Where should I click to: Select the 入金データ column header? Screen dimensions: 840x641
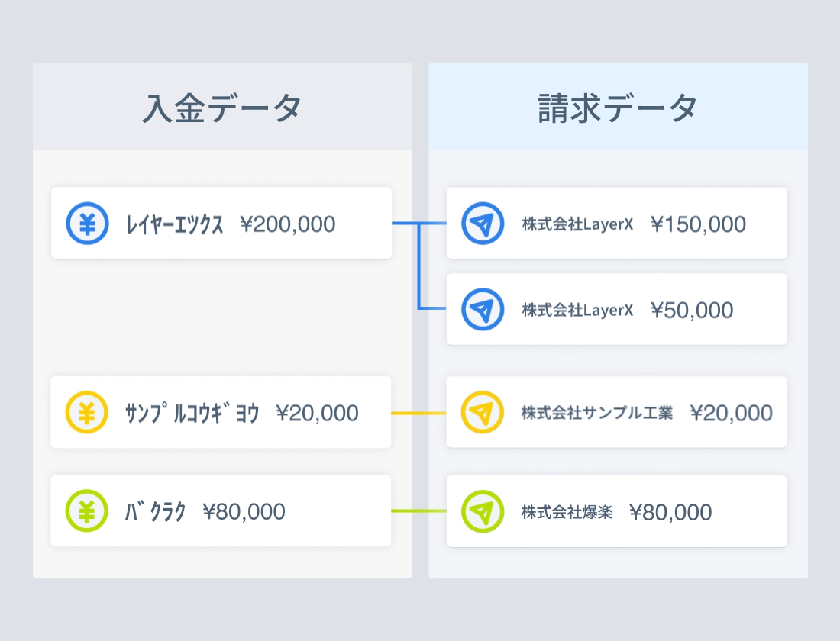click(222, 108)
